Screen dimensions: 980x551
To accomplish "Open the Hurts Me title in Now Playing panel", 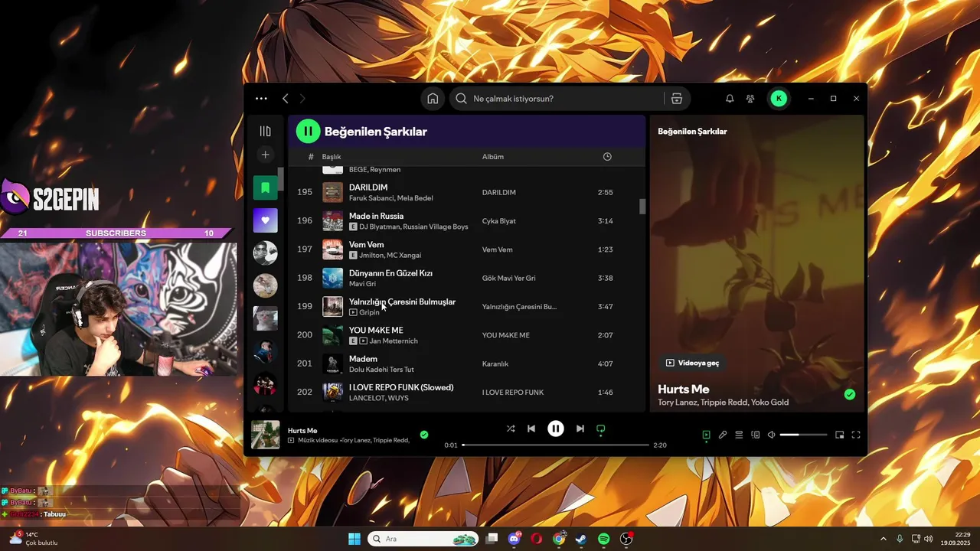I will click(684, 389).
